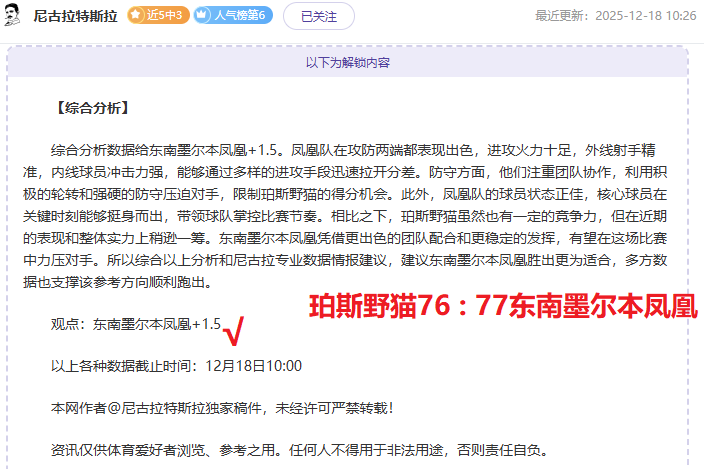Click the 以下为解锁内容 banner
Screen dimensions: 704x469
[348, 62]
